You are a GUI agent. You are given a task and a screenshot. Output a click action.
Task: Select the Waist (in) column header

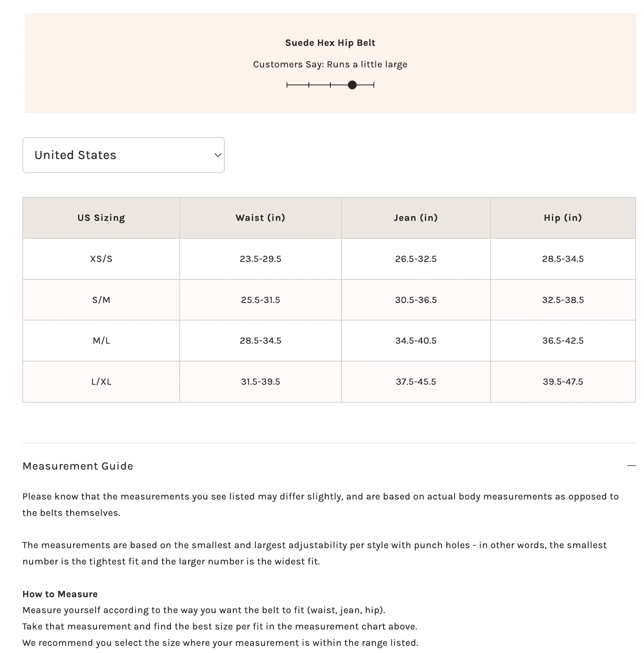pyautogui.click(x=261, y=218)
